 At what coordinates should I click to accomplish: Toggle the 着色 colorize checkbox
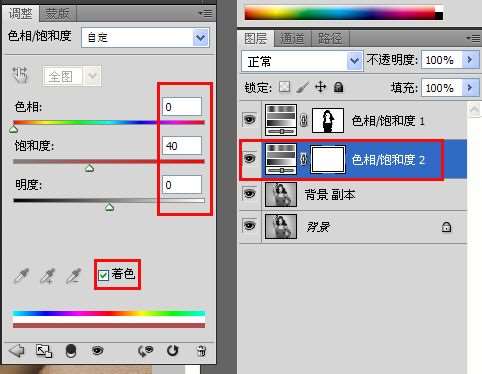pos(103,275)
